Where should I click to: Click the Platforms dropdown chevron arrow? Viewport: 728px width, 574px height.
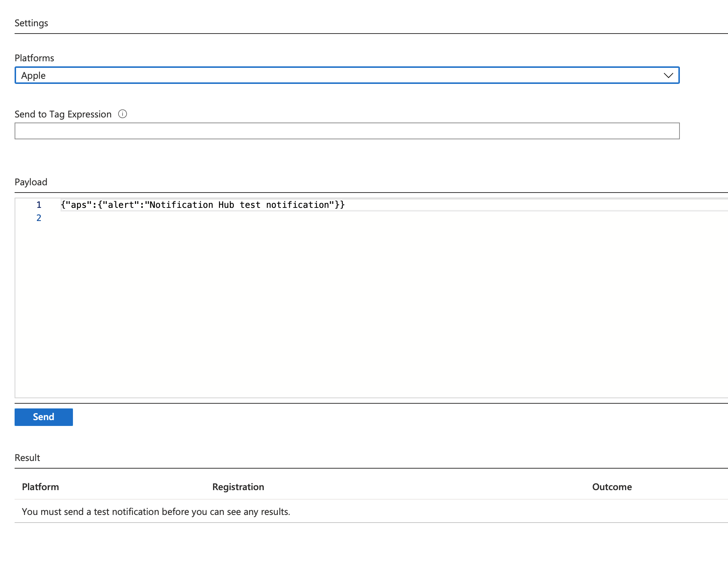pos(668,75)
